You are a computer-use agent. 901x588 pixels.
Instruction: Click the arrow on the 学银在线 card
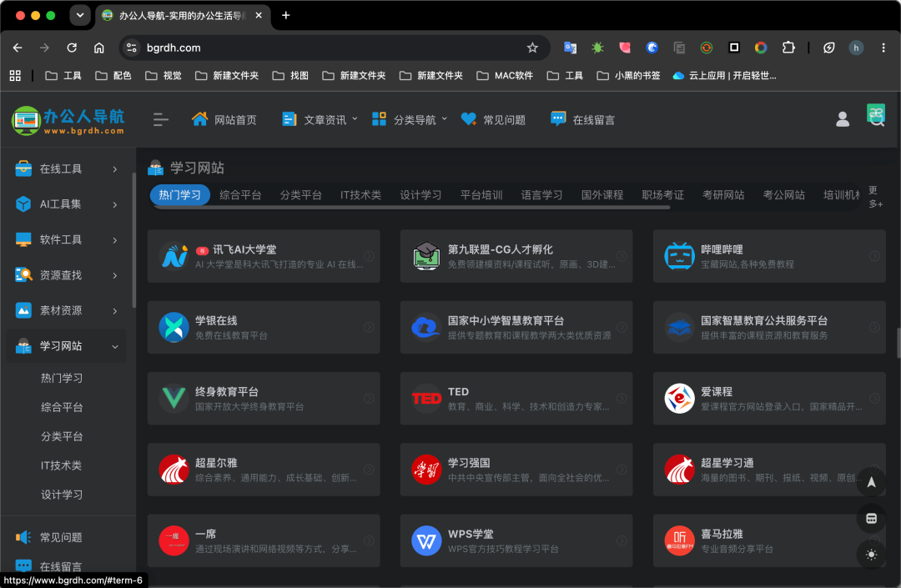[x=369, y=327]
